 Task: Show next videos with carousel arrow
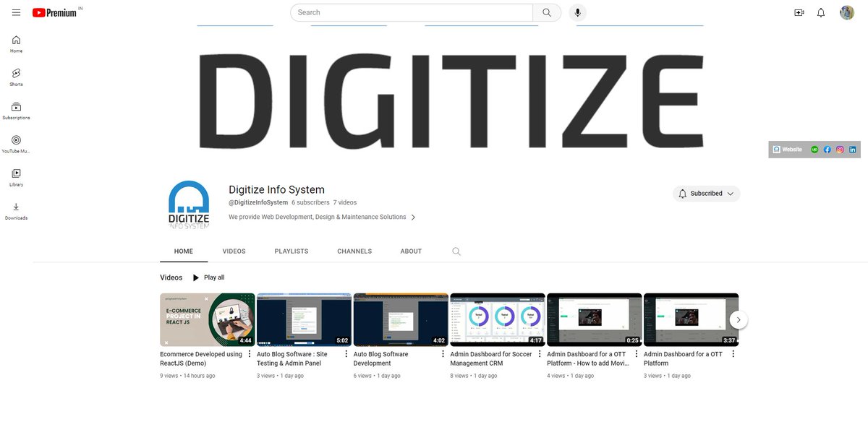coord(738,319)
